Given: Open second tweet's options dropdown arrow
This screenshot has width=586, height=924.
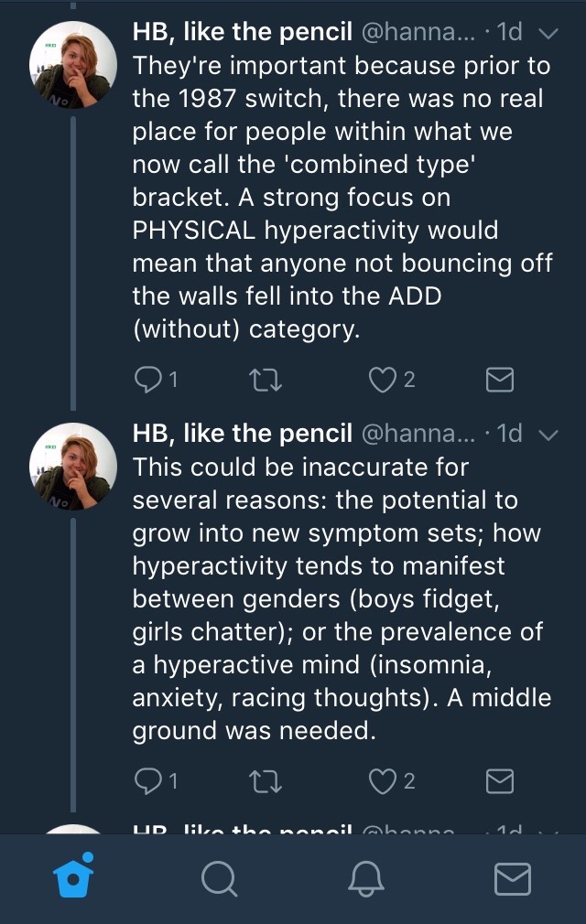Looking at the screenshot, I should click(x=548, y=435).
